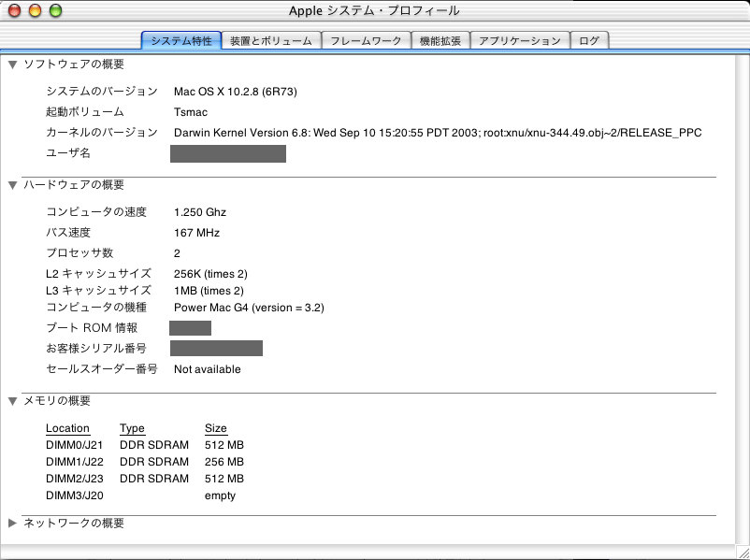Click the Mac OS X 10.2.8 (6R73) value

[x=236, y=92]
